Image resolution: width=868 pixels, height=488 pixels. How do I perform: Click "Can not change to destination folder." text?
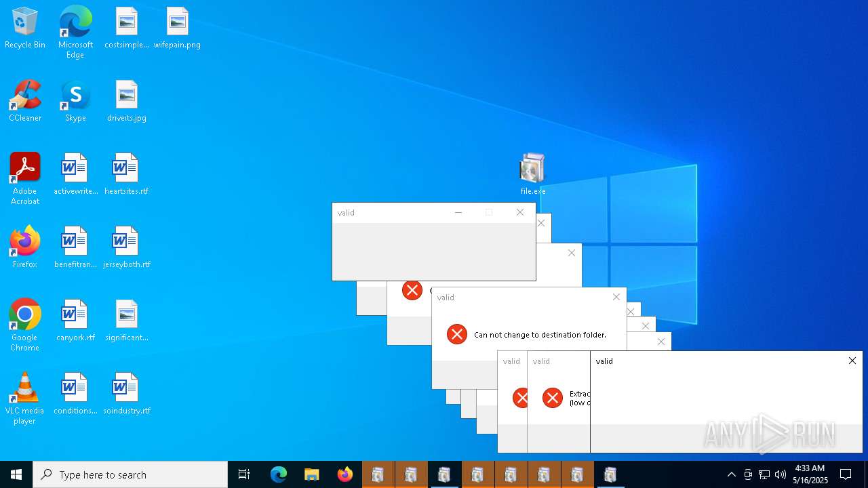pyautogui.click(x=540, y=335)
